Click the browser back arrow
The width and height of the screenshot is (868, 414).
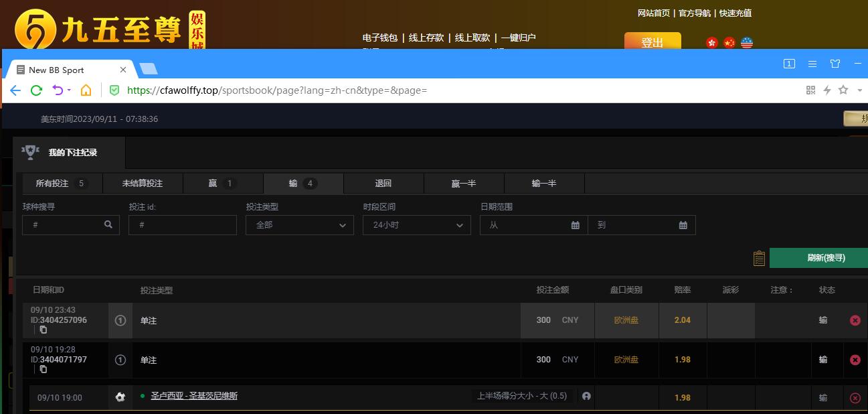coord(15,90)
